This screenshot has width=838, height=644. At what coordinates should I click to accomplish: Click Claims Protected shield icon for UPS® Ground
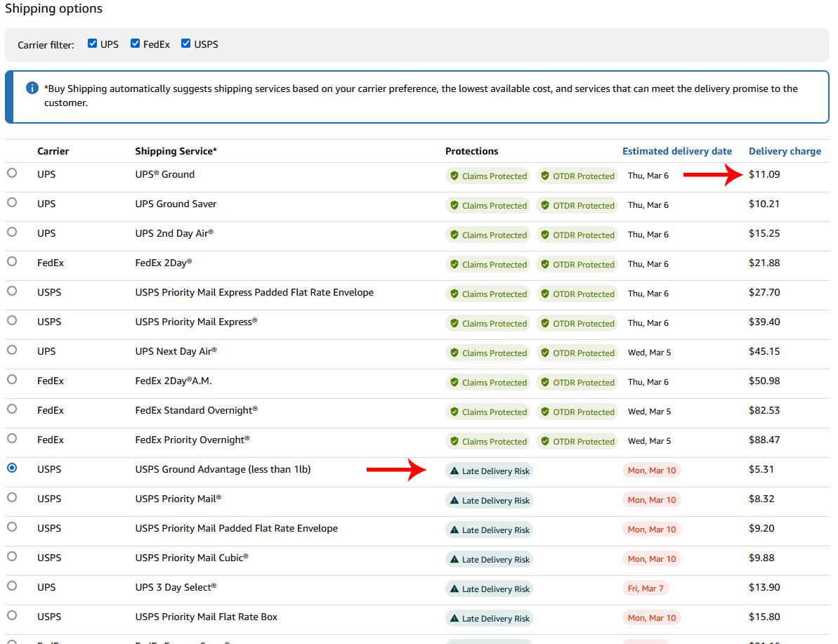[x=454, y=176]
